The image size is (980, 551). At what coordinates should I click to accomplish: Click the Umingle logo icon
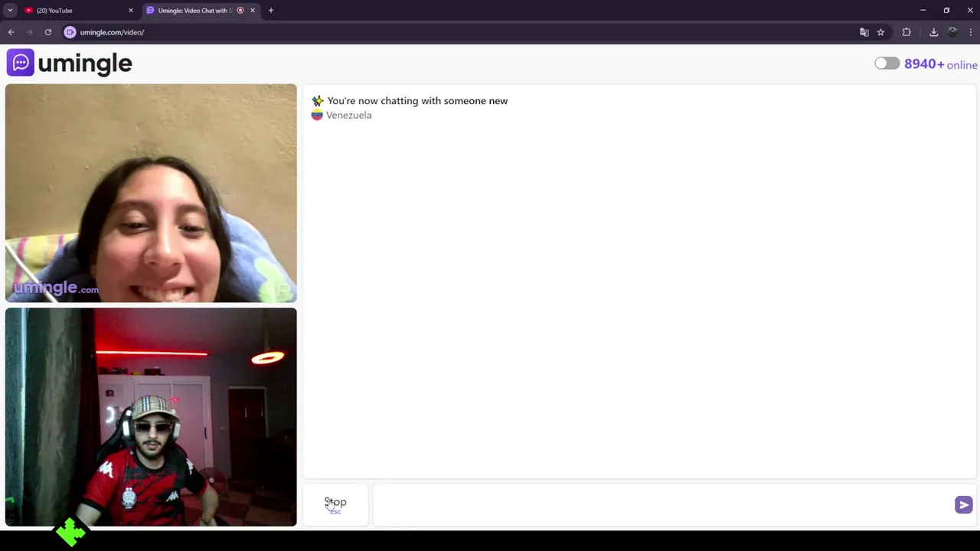click(21, 63)
